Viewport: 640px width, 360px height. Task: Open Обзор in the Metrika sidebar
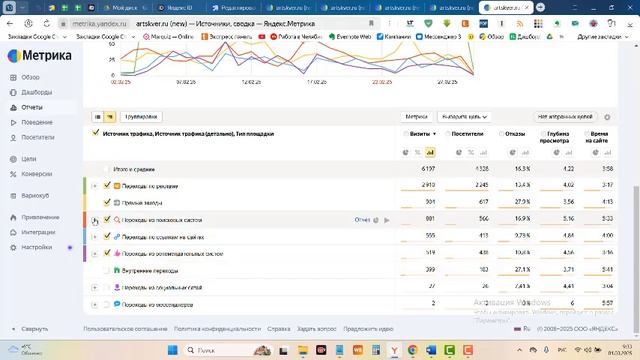tap(30, 77)
